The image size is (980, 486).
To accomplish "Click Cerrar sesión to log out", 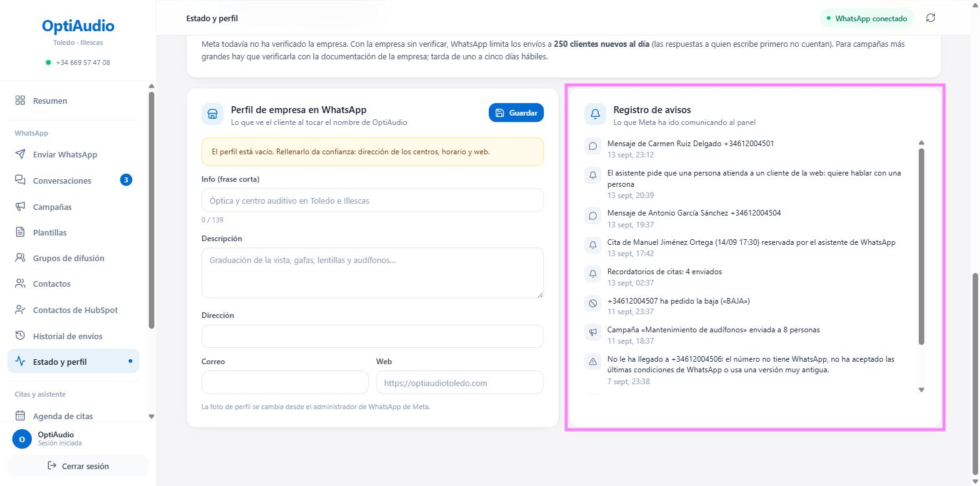I will (x=78, y=466).
